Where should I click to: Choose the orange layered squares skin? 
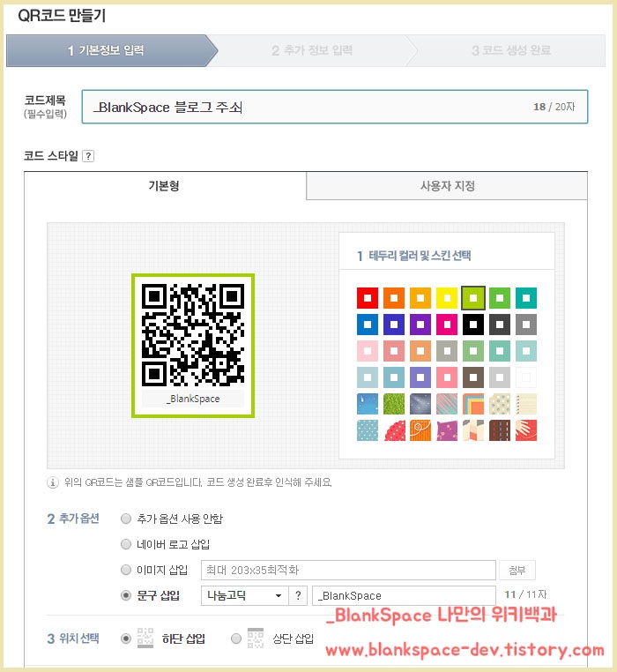473,404
